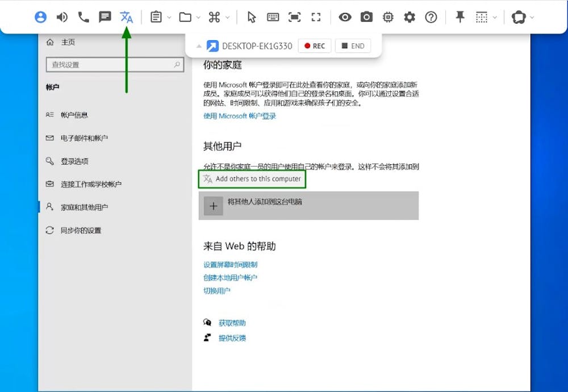Viewport: 568px width, 392px height.
Task: Take a screenshot with the camera icon
Action: (366, 17)
